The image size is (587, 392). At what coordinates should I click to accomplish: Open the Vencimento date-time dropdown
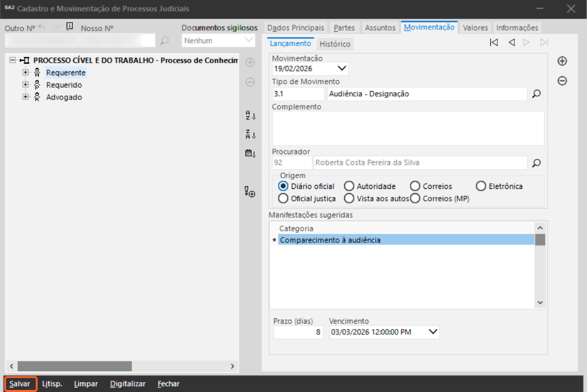(x=433, y=332)
